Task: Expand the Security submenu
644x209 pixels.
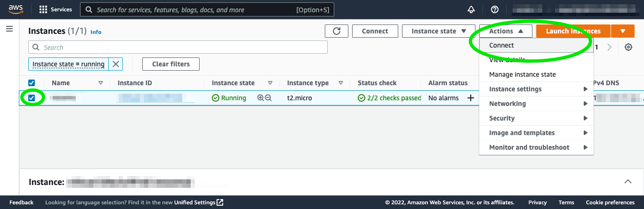Action: coord(536,118)
